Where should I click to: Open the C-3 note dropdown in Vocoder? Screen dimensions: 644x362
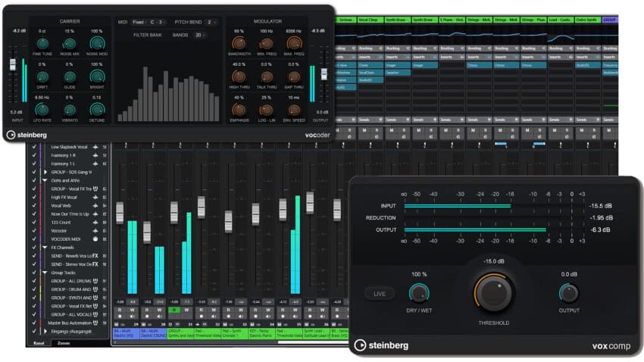click(x=158, y=22)
